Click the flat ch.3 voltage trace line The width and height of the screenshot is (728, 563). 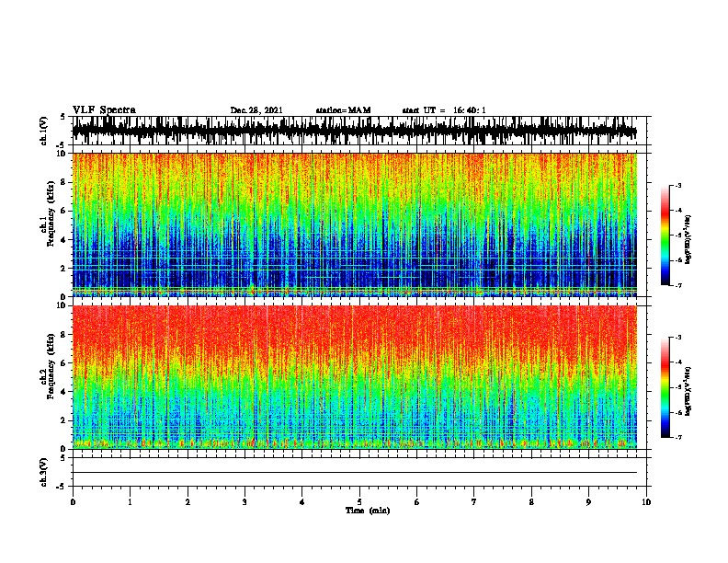click(355, 473)
